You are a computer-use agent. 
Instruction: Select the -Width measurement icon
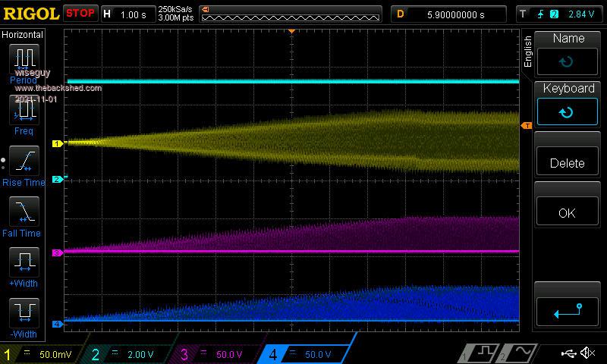(24, 313)
